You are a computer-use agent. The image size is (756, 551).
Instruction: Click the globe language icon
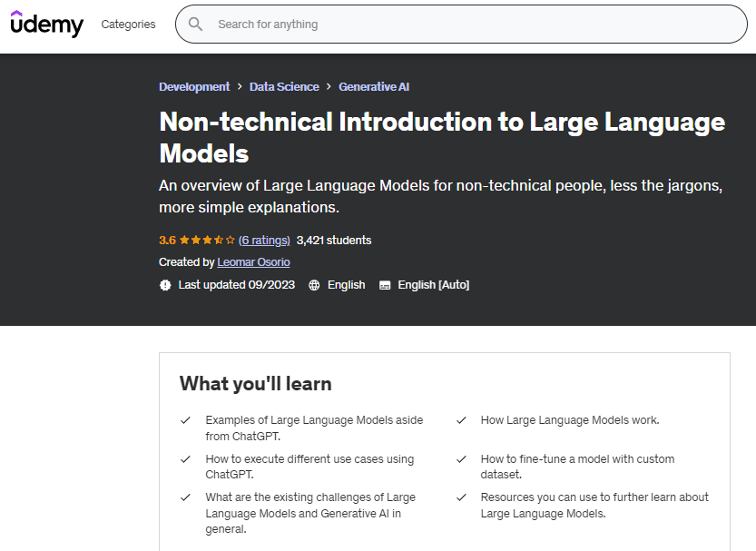click(314, 285)
